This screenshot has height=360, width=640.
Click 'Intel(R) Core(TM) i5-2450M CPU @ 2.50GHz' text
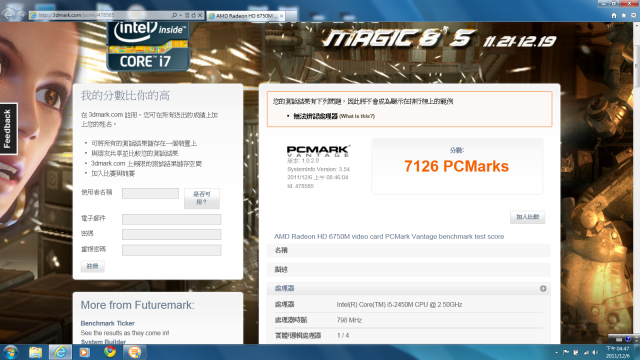tap(399, 304)
